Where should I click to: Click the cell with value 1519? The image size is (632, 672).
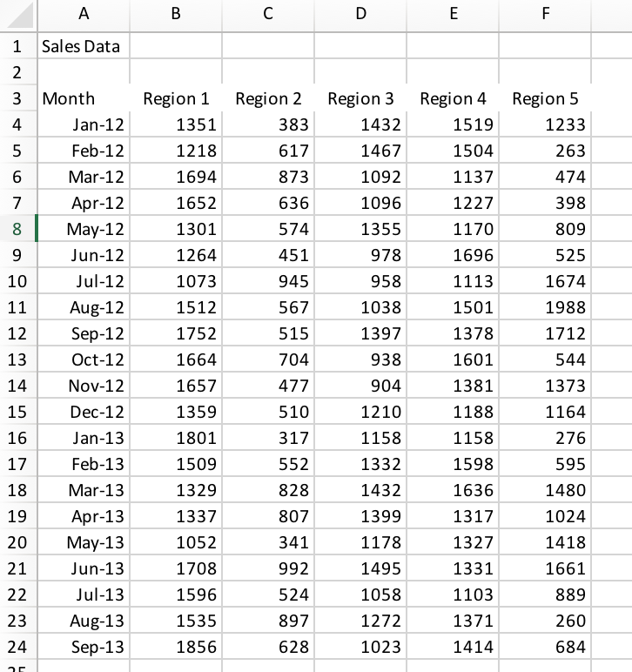pos(453,124)
